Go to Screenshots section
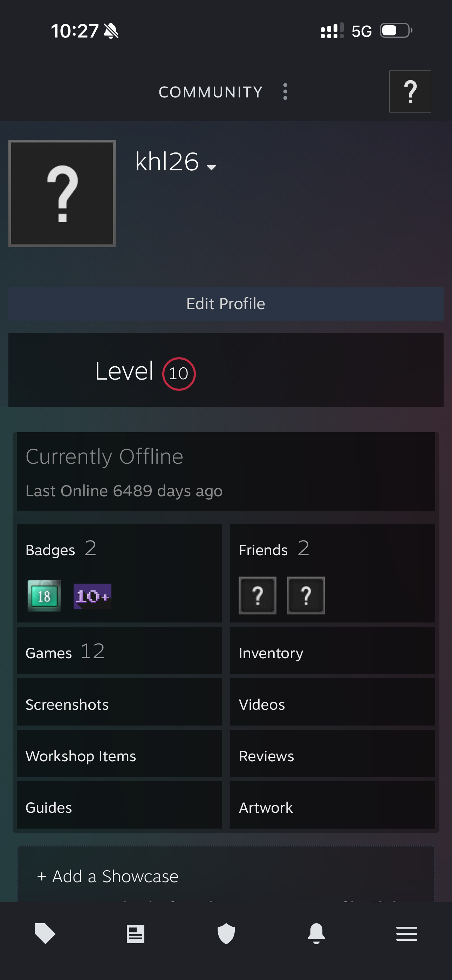 tap(119, 704)
